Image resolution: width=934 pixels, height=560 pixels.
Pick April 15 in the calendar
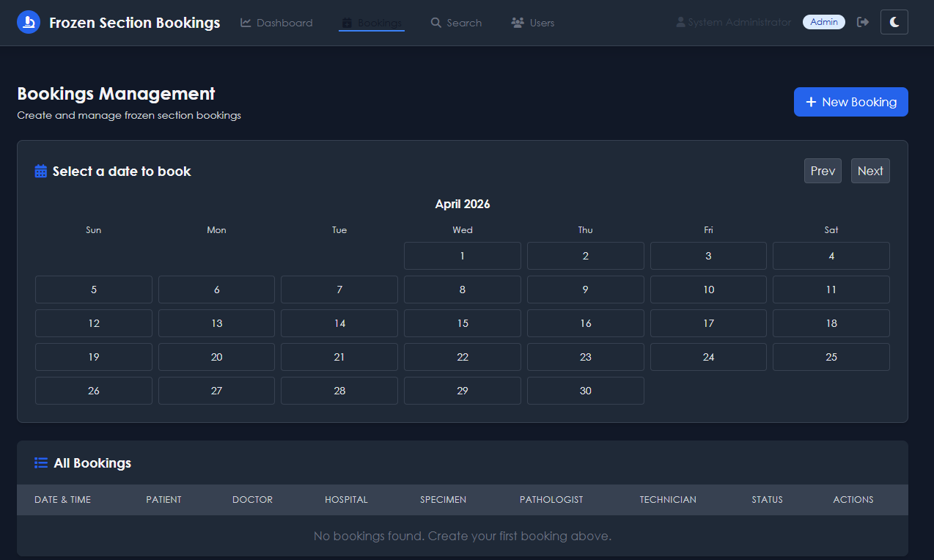(x=462, y=323)
